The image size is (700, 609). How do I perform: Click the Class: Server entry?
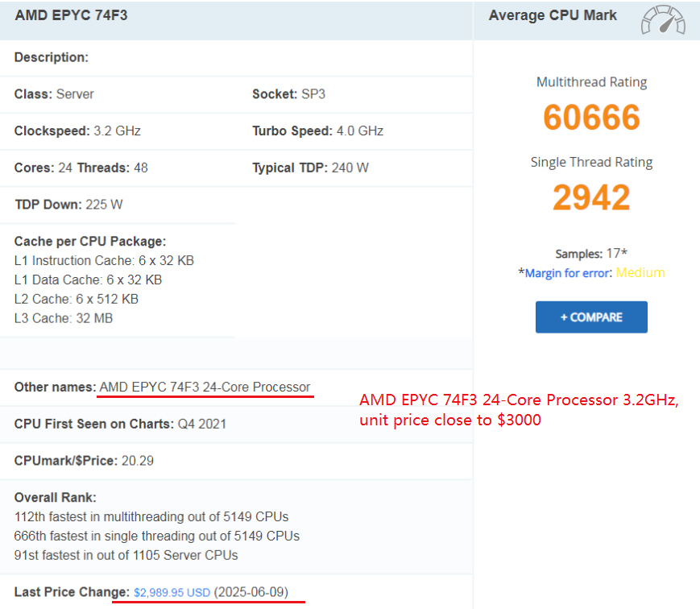coord(54,94)
